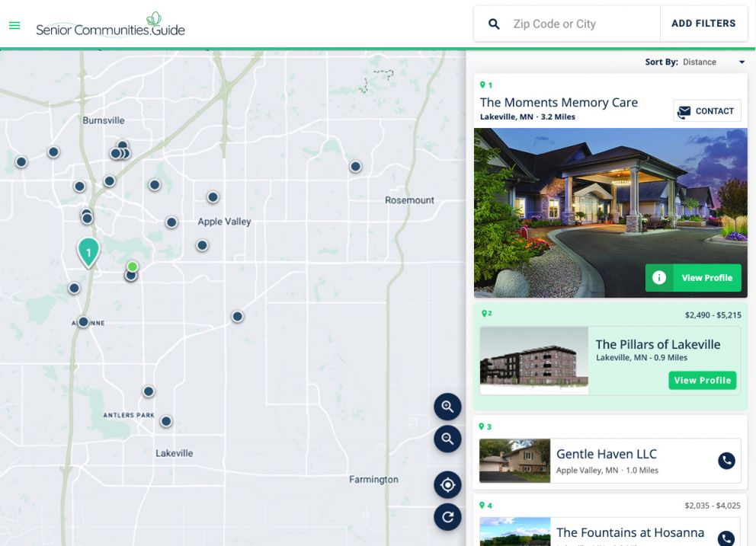Call Gentle Haven LLC via phone icon
The image size is (756, 546).
pos(726,461)
